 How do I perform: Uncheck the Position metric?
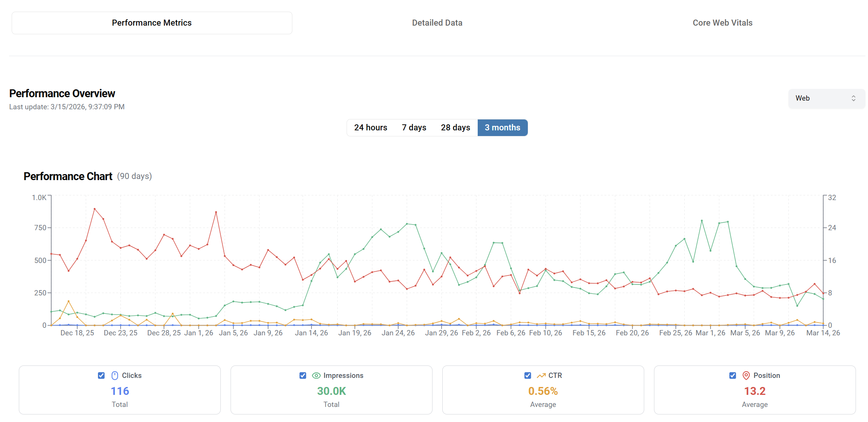[732, 375]
